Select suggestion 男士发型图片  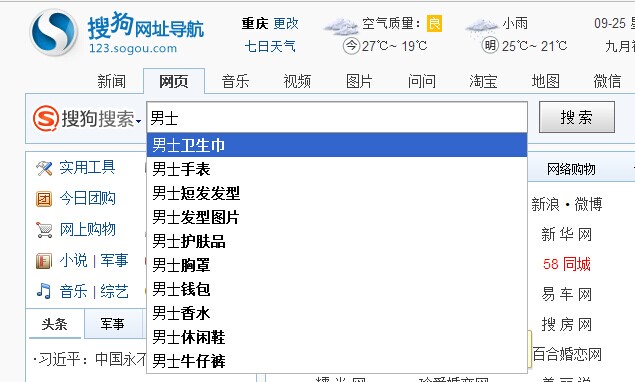click(x=337, y=217)
